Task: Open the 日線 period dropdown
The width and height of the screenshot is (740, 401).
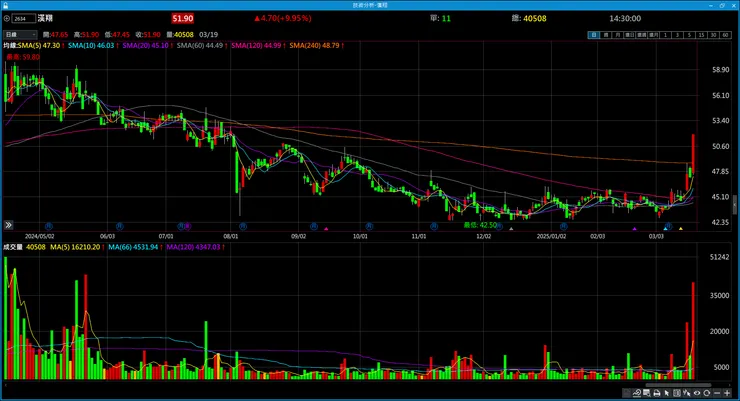Action: pos(20,34)
